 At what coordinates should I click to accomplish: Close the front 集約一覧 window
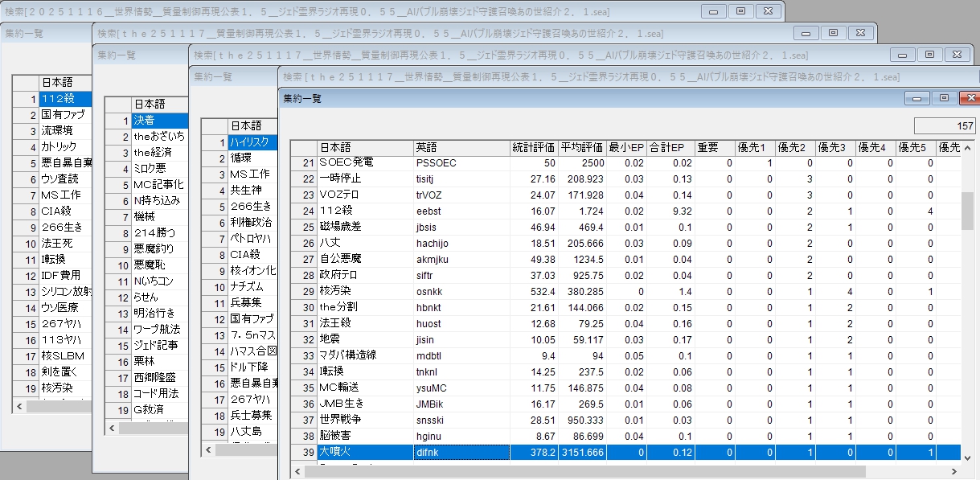click(x=971, y=98)
